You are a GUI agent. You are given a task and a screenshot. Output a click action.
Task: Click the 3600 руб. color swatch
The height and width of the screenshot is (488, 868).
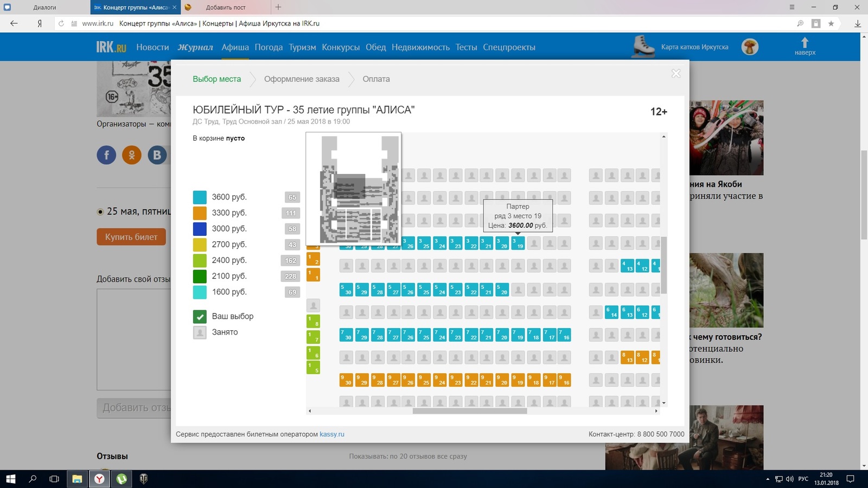pyautogui.click(x=200, y=197)
